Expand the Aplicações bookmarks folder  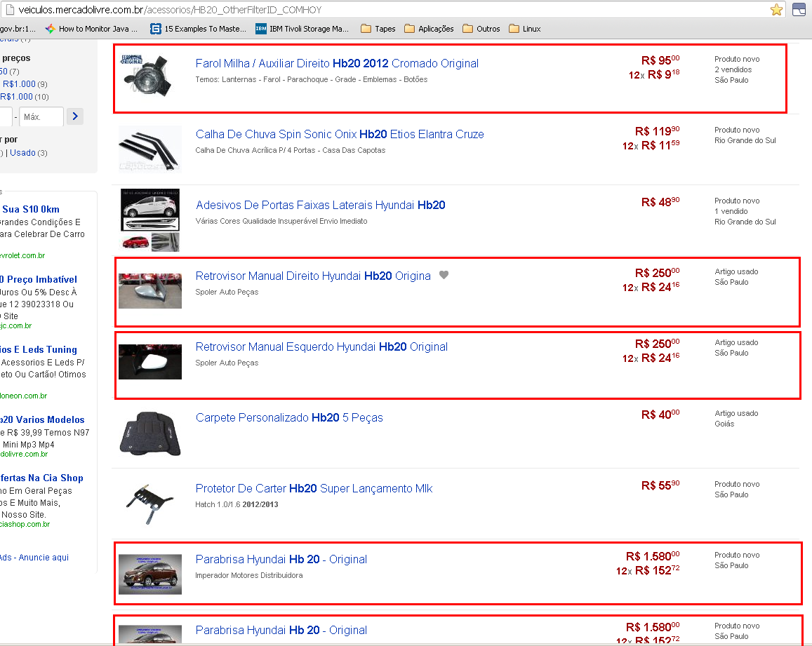[429, 29]
